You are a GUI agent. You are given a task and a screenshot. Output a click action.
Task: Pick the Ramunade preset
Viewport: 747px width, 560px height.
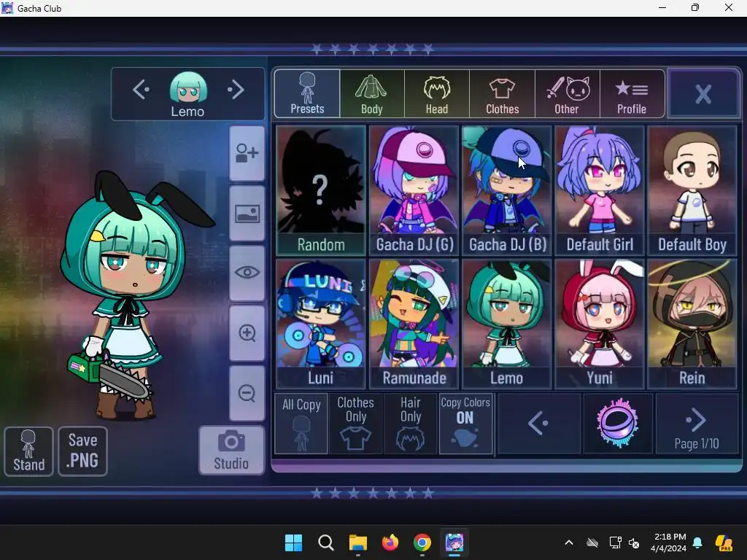click(x=414, y=324)
